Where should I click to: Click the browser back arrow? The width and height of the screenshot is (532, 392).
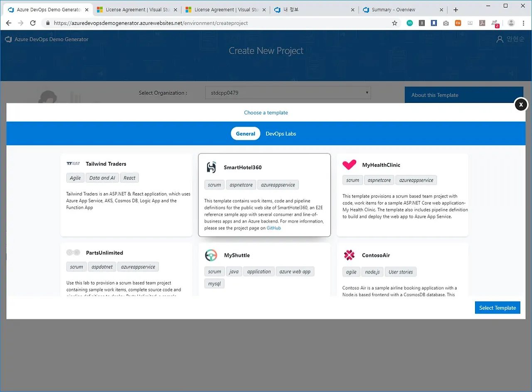point(8,23)
